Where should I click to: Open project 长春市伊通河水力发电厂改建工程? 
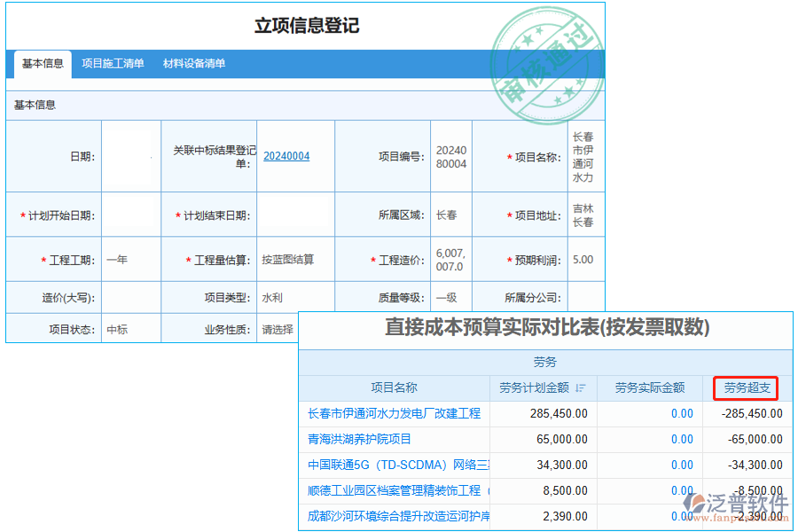(394, 413)
